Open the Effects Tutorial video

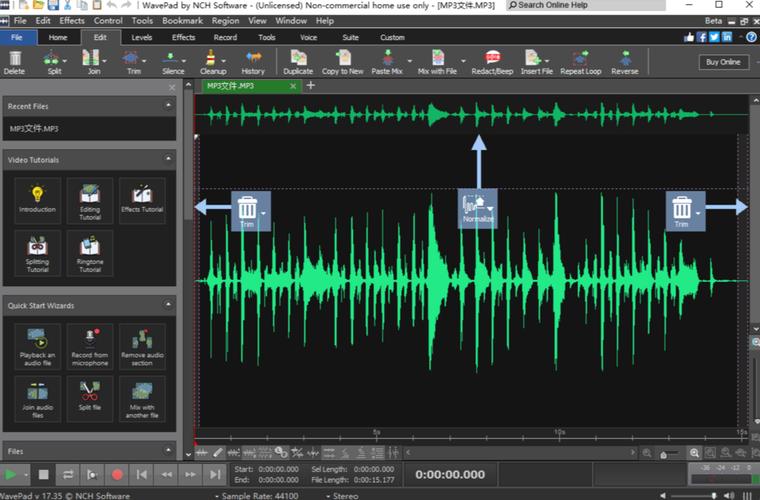(142, 200)
